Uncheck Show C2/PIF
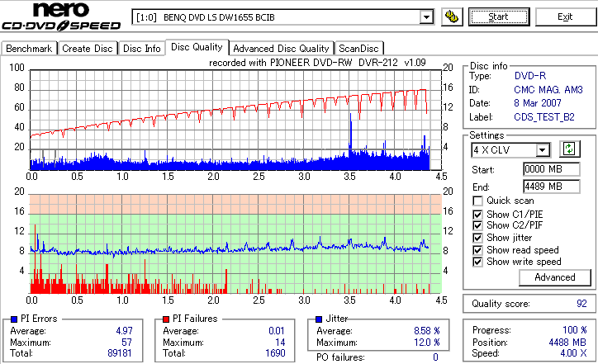The width and height of the screenshot is (598, 364). (x=477, y=225)
